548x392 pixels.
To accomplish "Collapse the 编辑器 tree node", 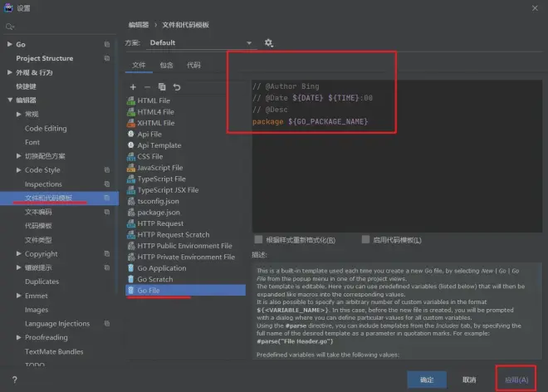I will coord(10,100).
